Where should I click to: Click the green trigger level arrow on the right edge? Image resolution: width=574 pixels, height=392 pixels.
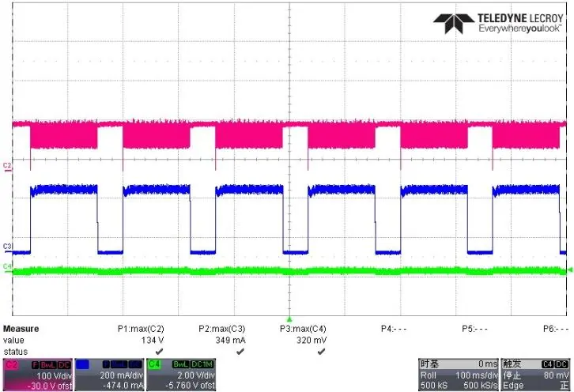570,270
